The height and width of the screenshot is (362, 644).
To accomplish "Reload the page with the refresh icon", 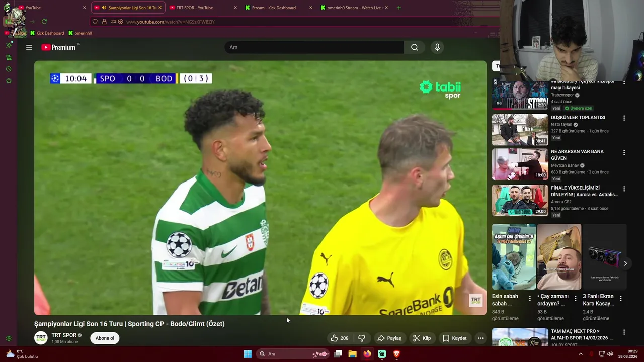I will click(44, 22).
